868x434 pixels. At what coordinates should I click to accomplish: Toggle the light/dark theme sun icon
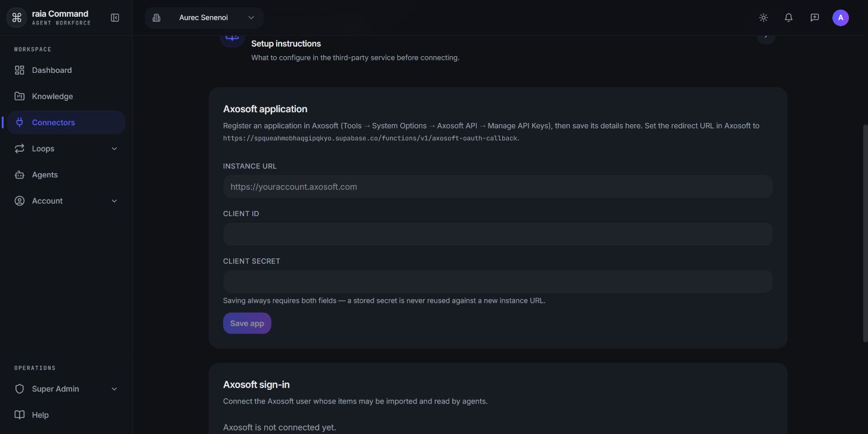763,18
